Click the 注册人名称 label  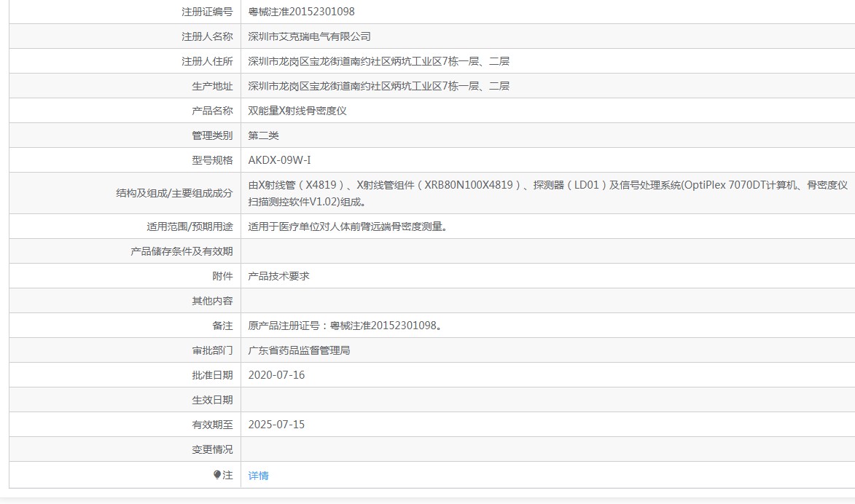[207, 36]
